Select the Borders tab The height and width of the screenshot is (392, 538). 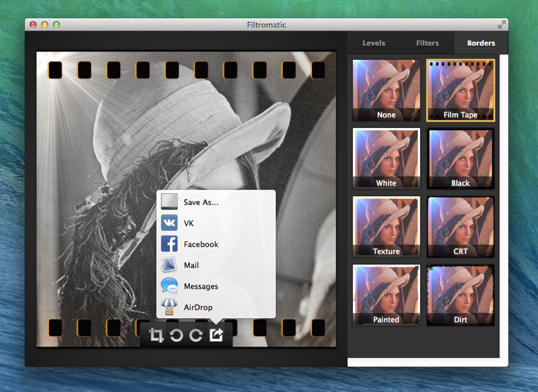tap(481, 43)
